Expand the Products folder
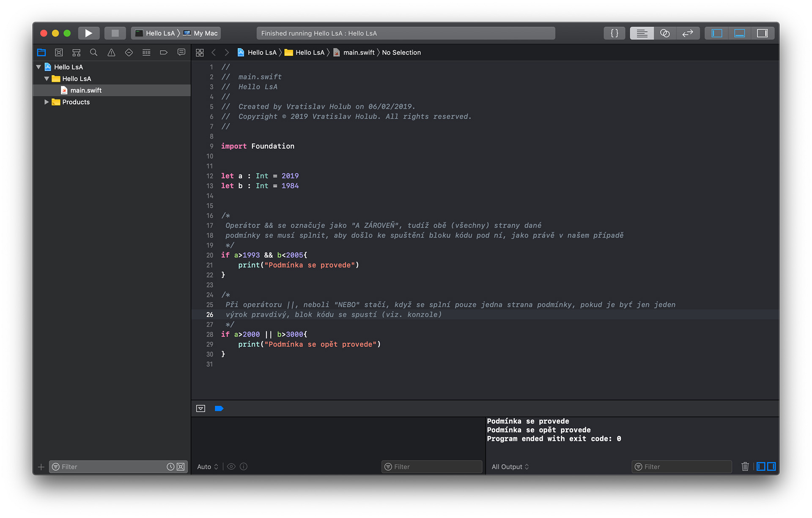This screenshot has height=518, width=812. point(47,102)
